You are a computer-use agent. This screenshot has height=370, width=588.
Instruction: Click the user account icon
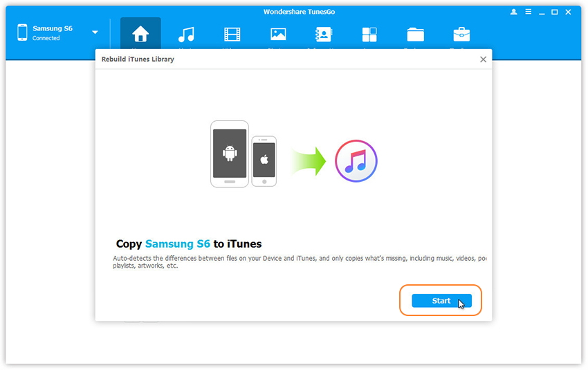513,12
